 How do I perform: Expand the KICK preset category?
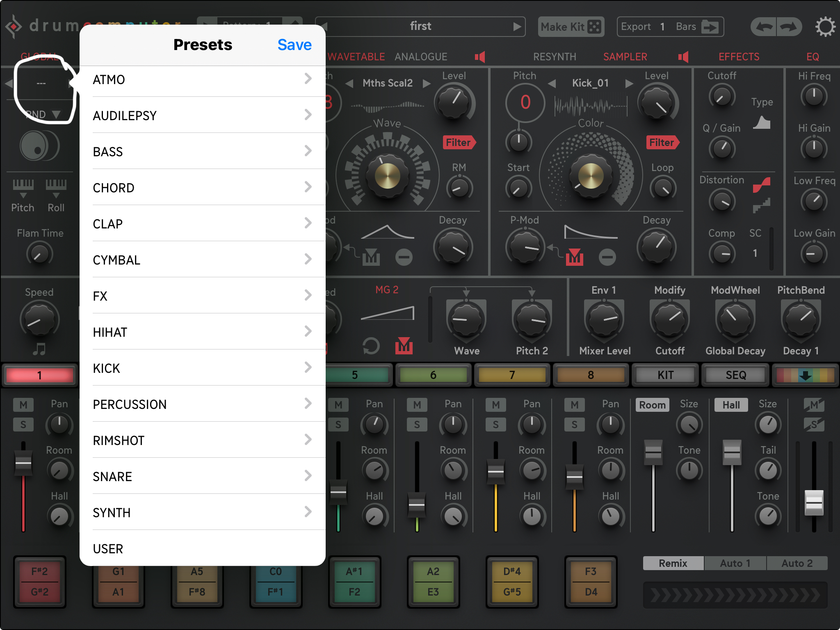[x=203, y=368]
